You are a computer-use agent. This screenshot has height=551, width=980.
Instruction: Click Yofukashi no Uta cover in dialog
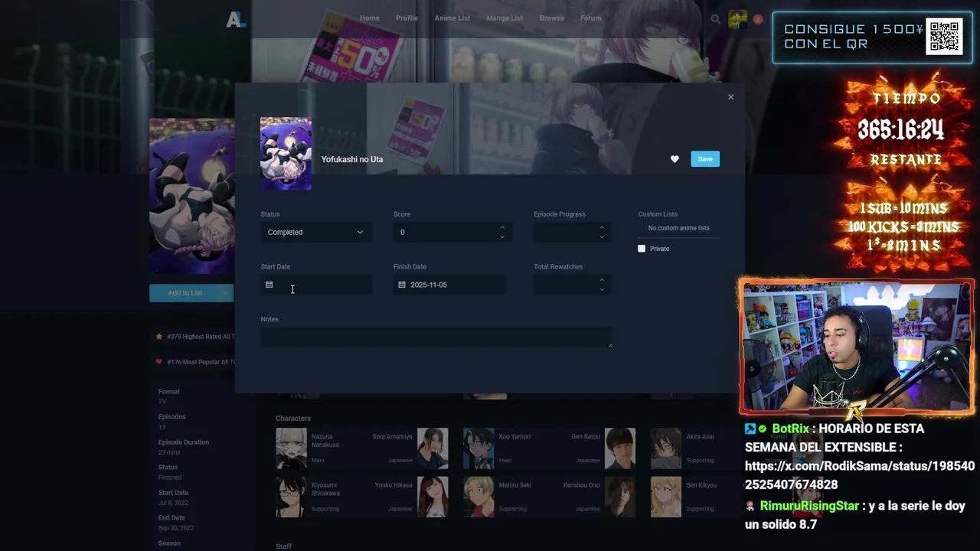coord(286,153)
